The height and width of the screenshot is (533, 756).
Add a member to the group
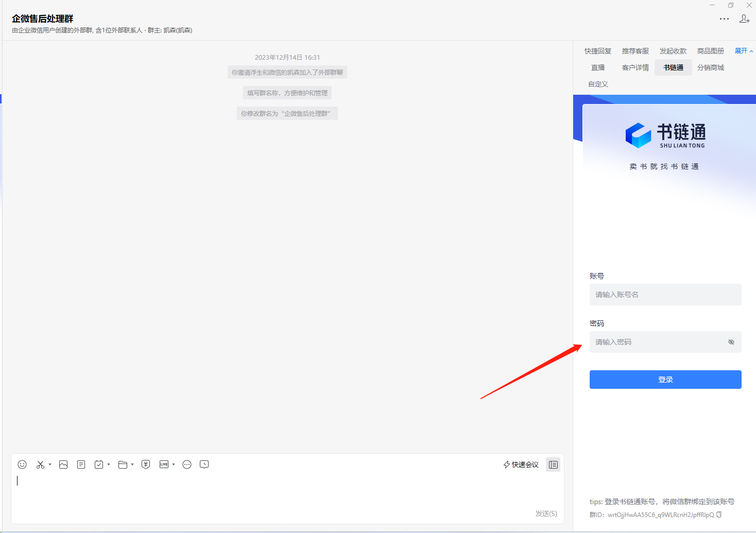[x=745, y=19]
